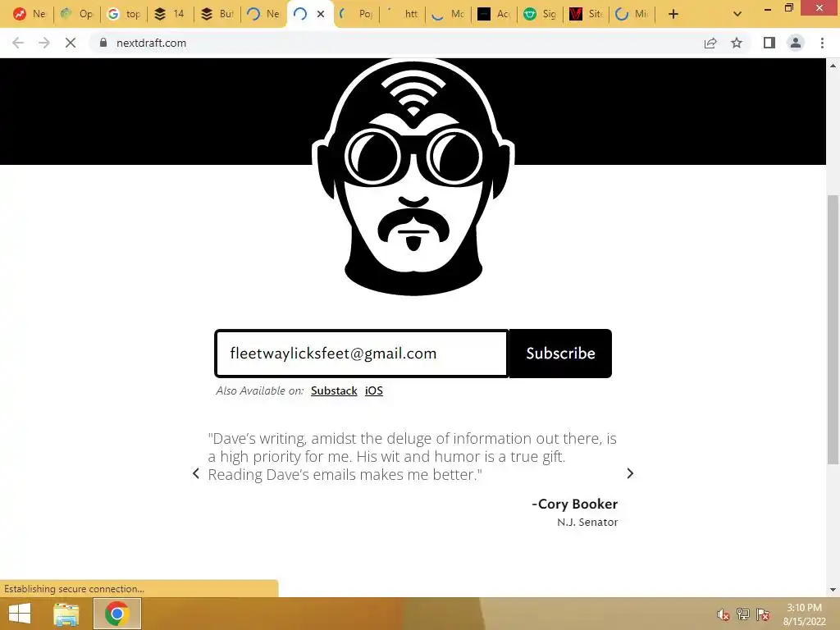Viewport: 840px width, 630px height.
Task: Switch to the 'Mi' tab
Action: [632, 14]
